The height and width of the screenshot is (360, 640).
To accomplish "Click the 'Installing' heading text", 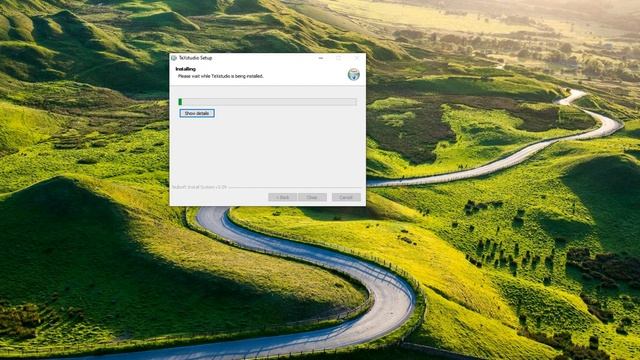I will [186, 69].
